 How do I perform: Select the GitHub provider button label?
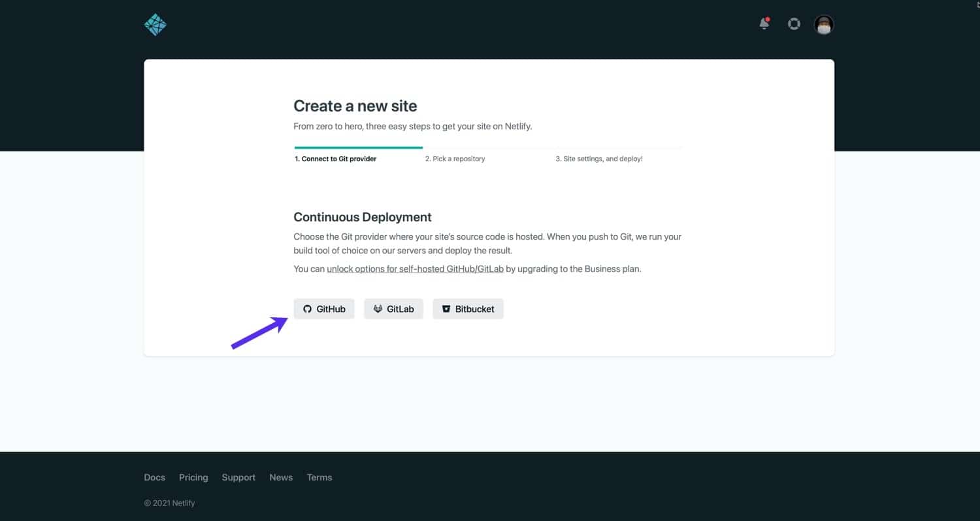331,309
